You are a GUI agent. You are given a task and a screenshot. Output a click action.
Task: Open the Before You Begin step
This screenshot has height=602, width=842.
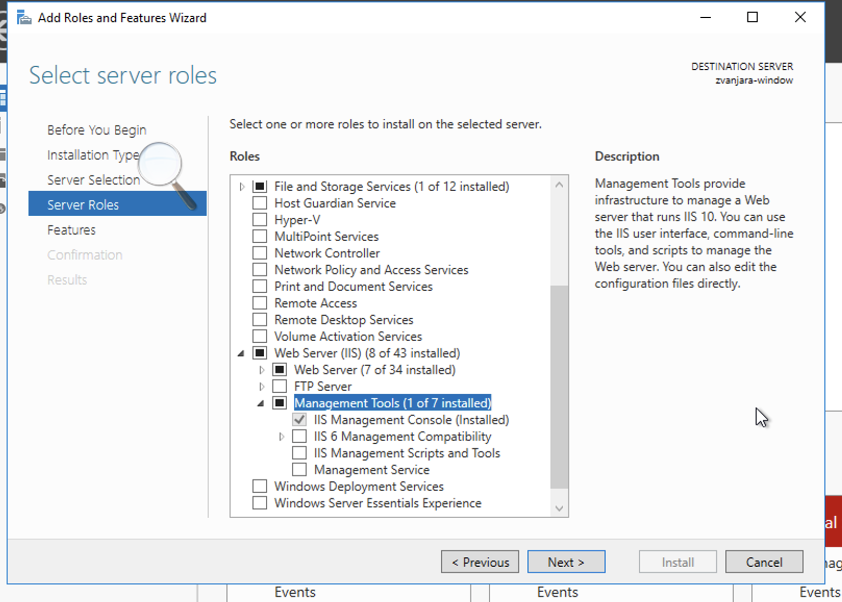(96, 130)
